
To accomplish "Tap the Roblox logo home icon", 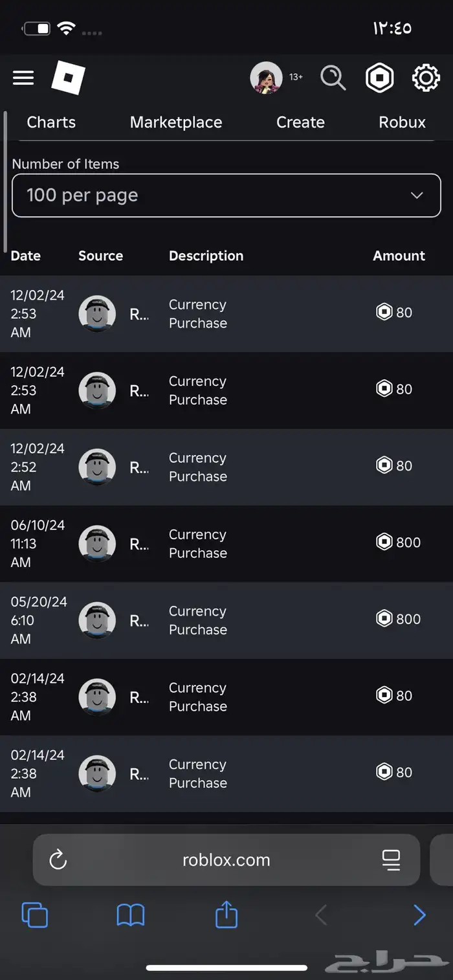I will click(68, 78).
